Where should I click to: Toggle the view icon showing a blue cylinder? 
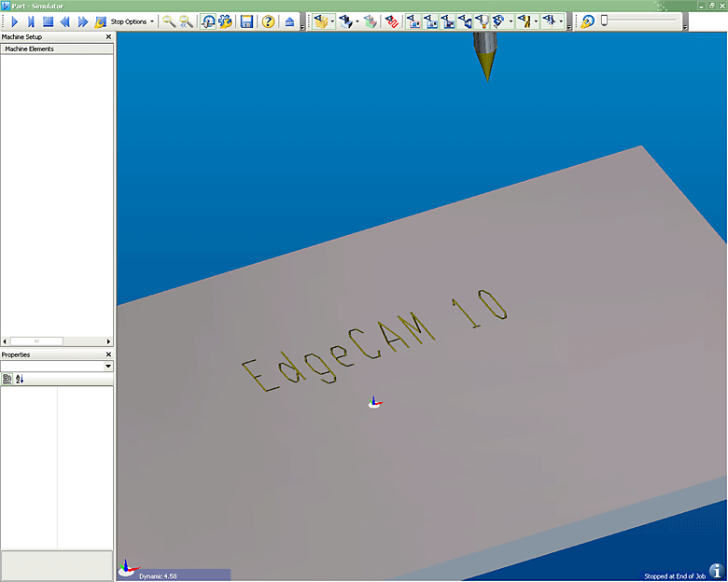click(465, 21)
